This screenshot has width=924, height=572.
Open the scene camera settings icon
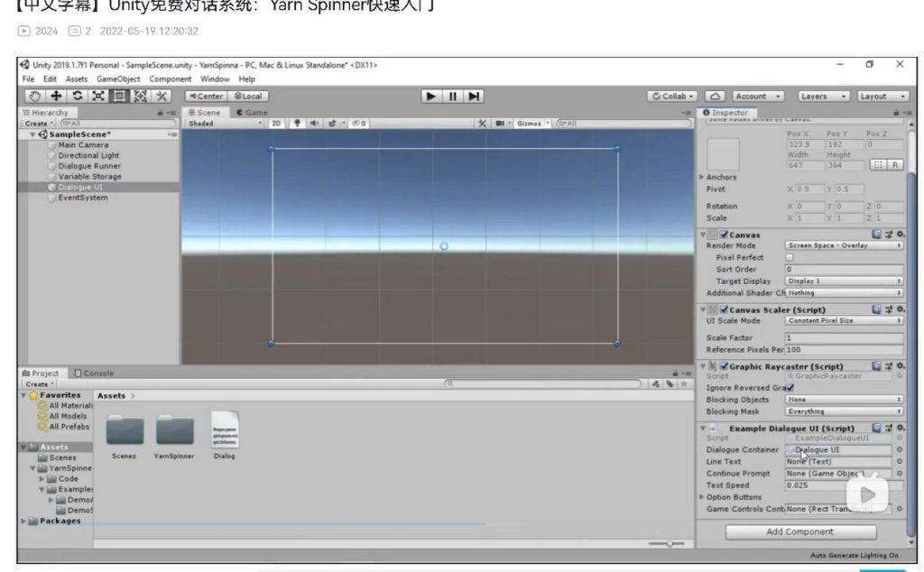click(500, 123)
